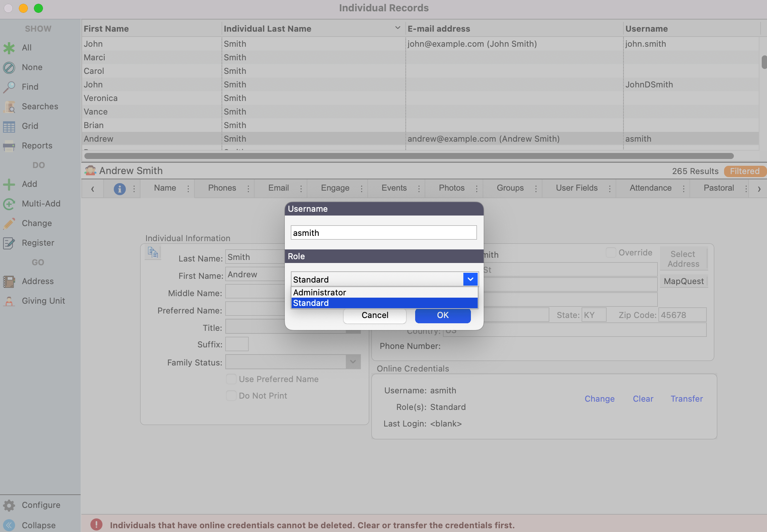Screen dimensions: 767x532
Task: Open Searches from the Show panel
Action: pos(40,106)
